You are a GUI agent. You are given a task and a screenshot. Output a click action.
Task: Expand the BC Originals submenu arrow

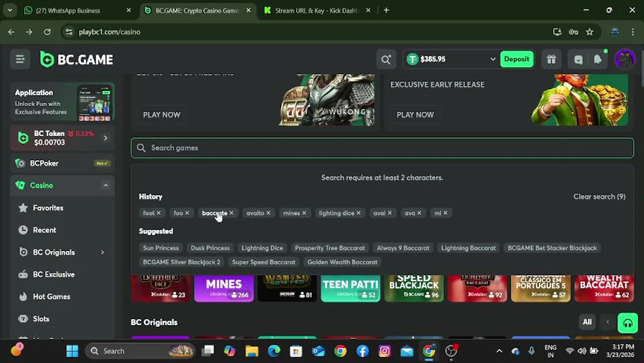(x=102, y=252)
